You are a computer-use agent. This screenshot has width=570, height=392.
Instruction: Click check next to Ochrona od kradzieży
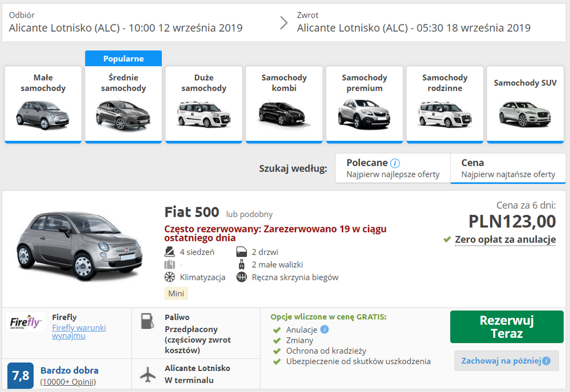[x=277, y=351]
